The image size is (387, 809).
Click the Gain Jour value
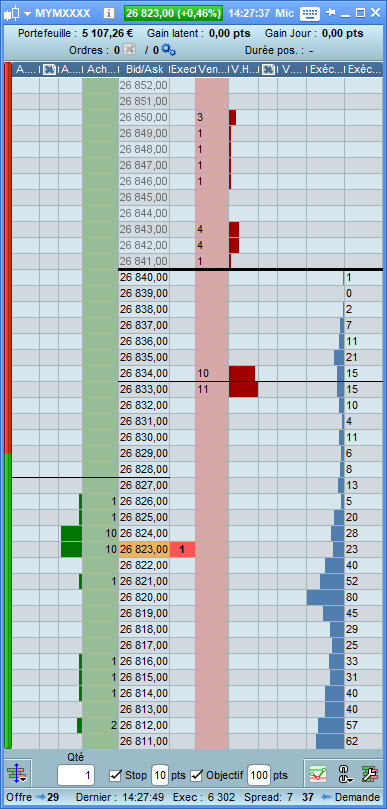pyautogui.click(x=343, y=34)
